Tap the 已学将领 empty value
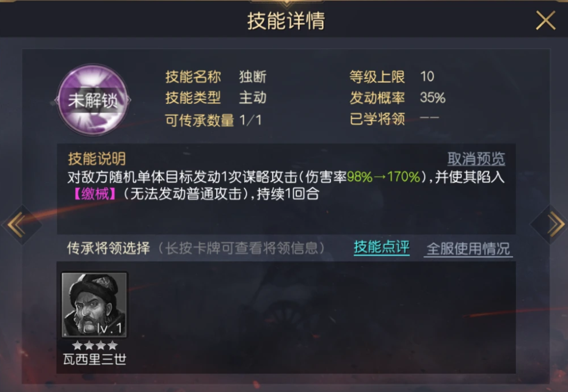The width and height of the screenshot is (568, 392). click(x=429, y=118)
